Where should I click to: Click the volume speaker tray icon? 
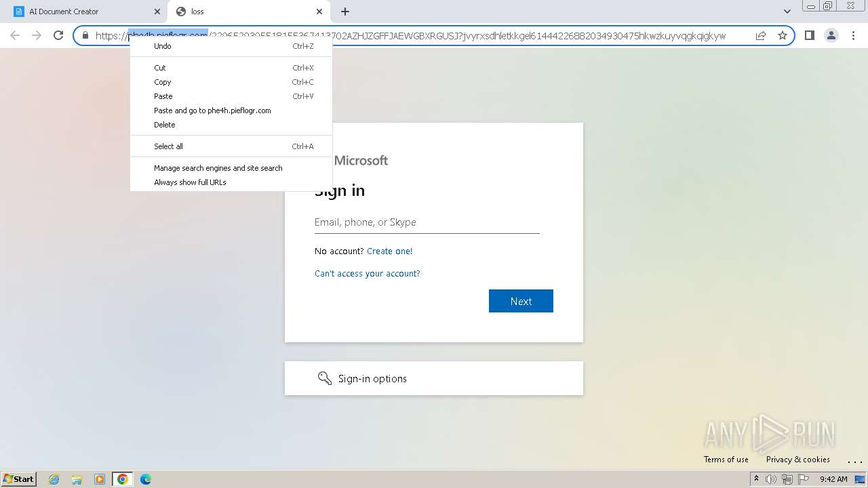click(x=771, y=479)
